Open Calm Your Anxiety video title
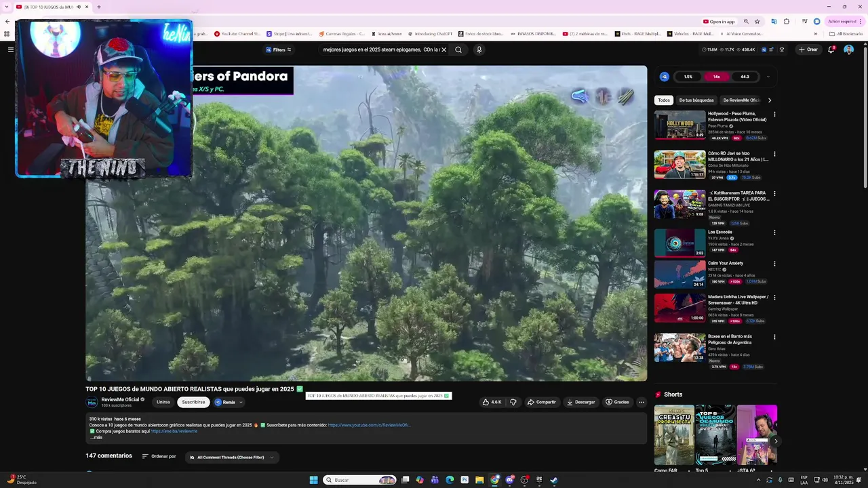This screenshot has height=488, width=868. (x=726, y=263)
